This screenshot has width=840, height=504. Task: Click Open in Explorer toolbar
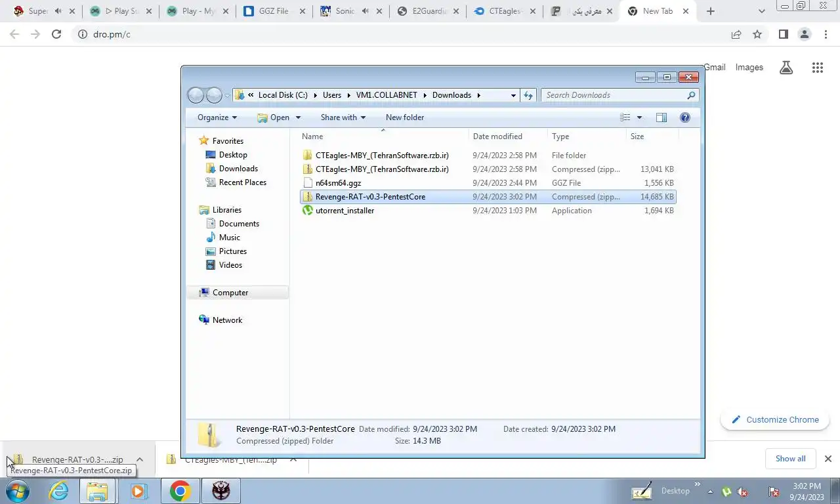click(x=273, y=117)
